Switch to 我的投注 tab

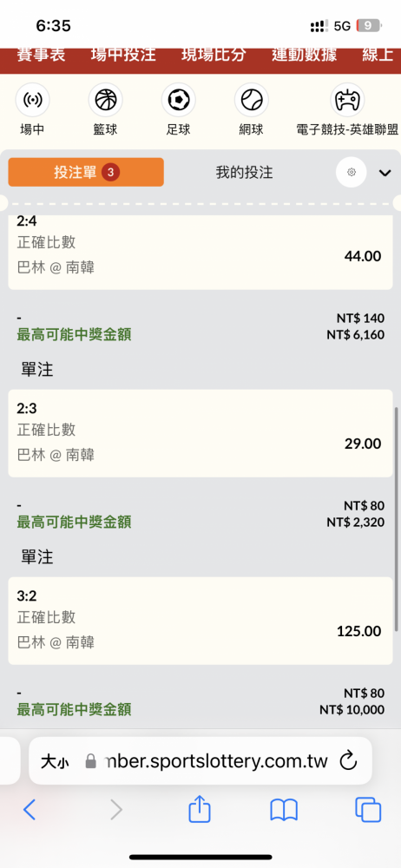pyautogui.click(x=244, y=172)
